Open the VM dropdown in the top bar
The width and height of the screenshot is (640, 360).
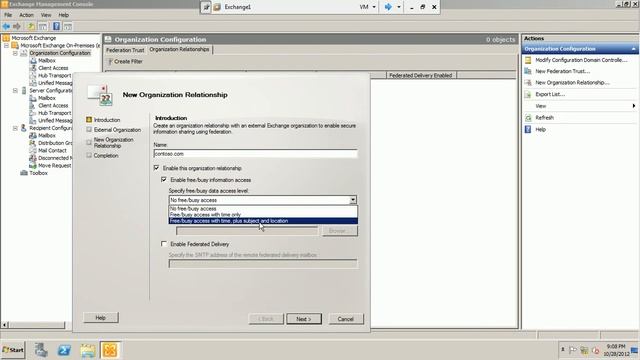tap(368, 7)
